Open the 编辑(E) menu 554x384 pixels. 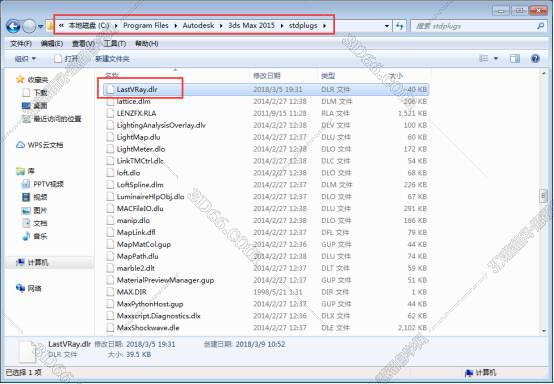(52, 43)
